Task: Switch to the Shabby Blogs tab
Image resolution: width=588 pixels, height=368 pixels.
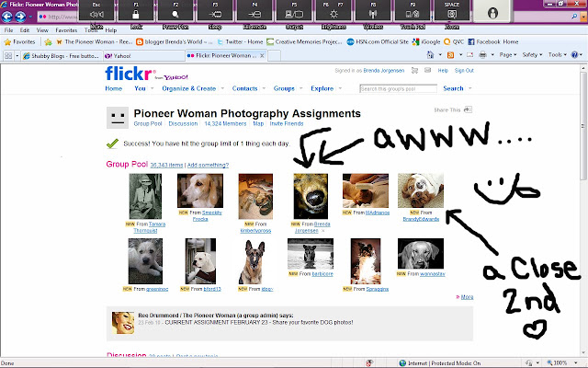Action: pos(62,55)
